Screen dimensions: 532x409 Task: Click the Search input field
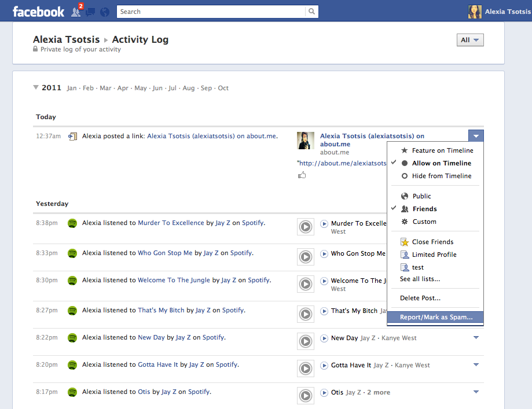tap(211, 12)
